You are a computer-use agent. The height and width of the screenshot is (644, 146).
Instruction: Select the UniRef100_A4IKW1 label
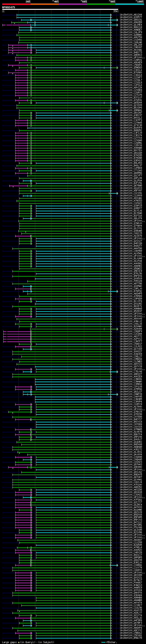click(131, 50)
